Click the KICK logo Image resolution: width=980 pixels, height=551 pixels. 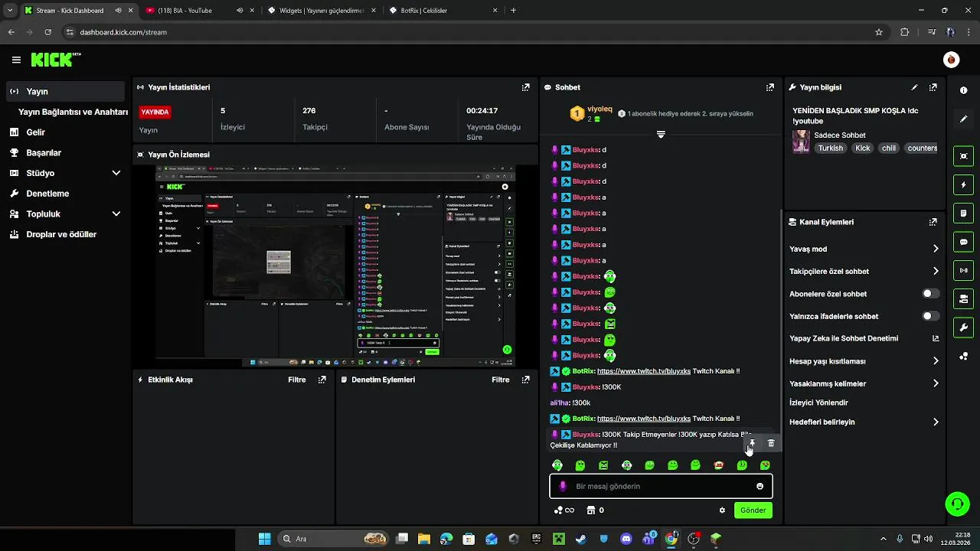coord(56,60)
